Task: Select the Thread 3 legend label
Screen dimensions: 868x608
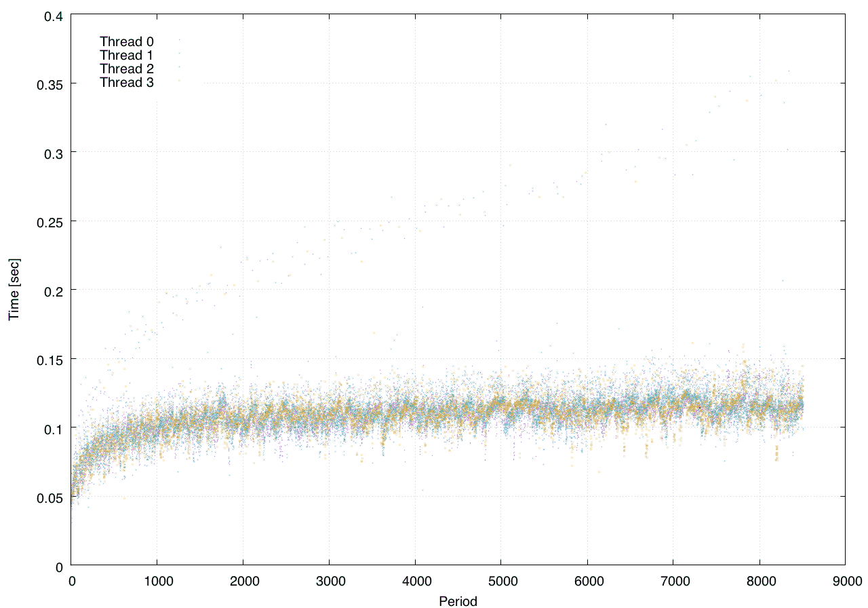Action: 127,82
